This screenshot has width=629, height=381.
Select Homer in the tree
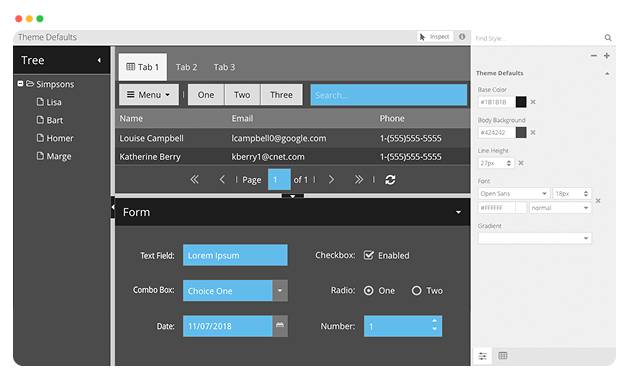click(x=60, y=138)
